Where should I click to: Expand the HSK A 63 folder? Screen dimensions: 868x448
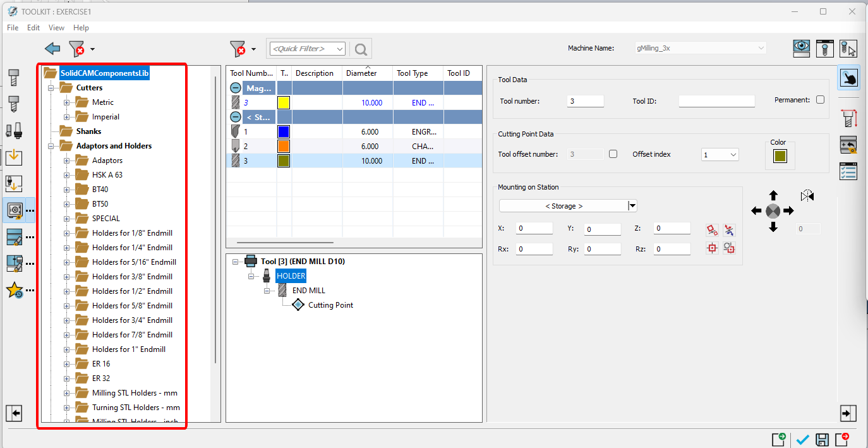point(66,175)
